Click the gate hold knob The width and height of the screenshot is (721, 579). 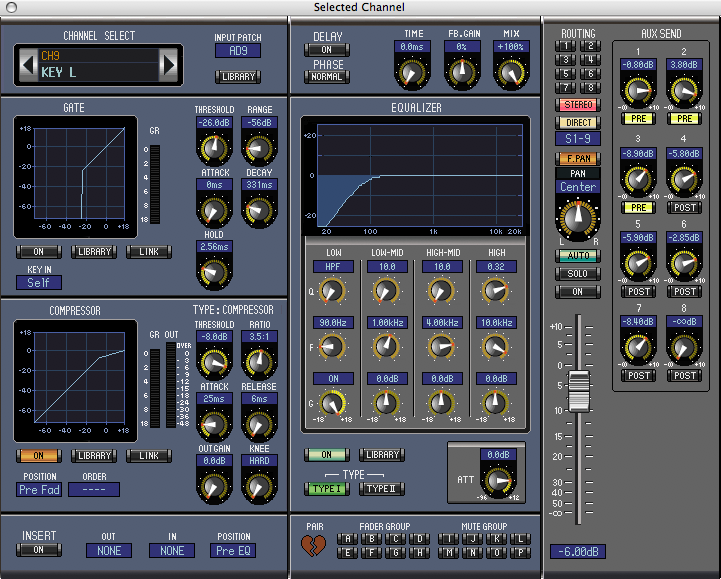[214, 272]
